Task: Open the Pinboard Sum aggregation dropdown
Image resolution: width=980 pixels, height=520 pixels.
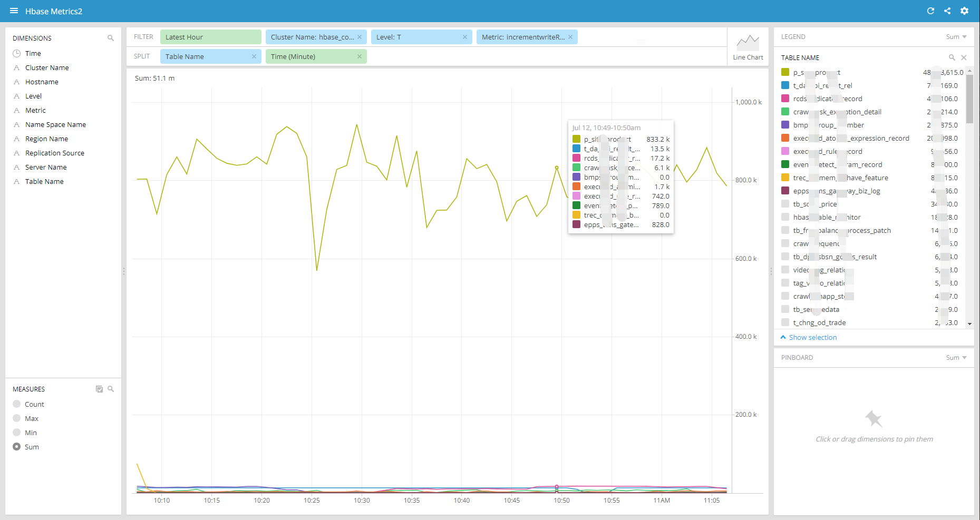Action: [956, 357]
